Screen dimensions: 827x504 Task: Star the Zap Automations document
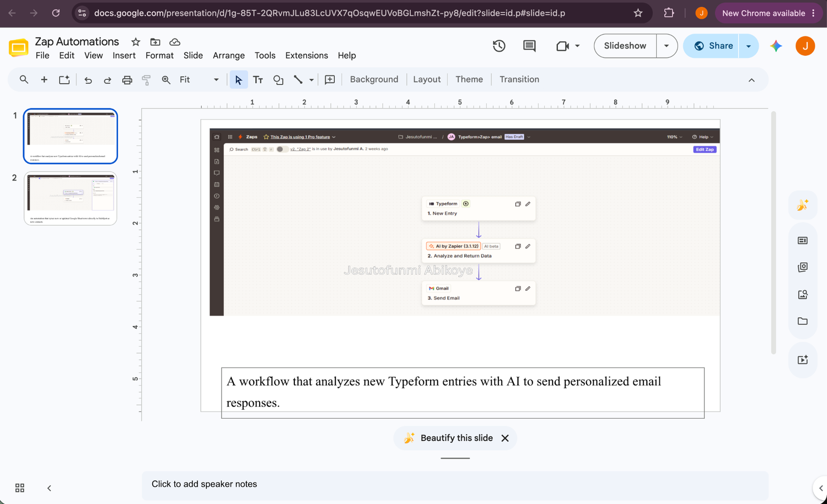(136, 42)
